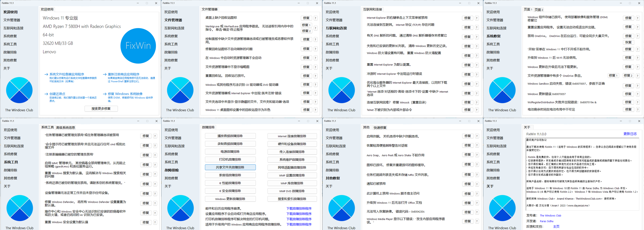
Task: Click ? next to 文件资源管理器中不显示缩略图
Action: tap(316, 67)
